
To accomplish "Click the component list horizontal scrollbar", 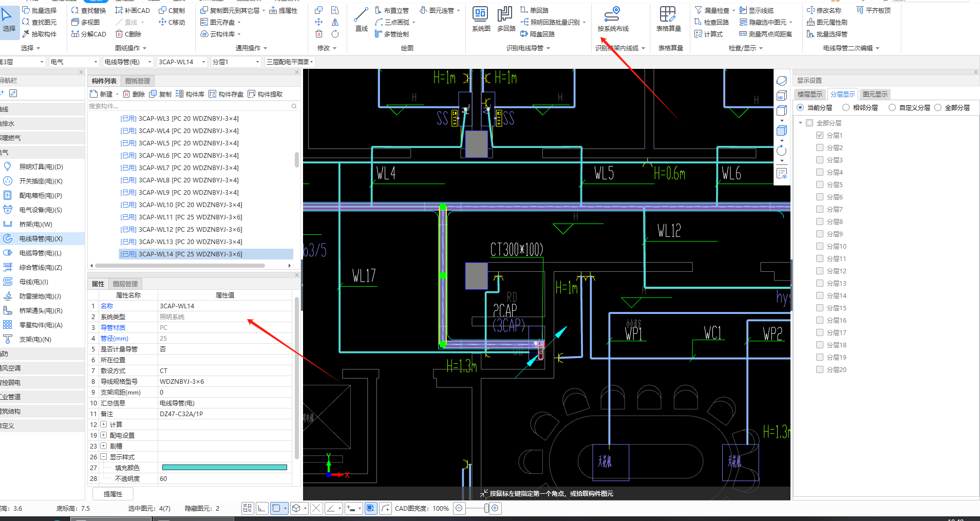I will 180,266.
